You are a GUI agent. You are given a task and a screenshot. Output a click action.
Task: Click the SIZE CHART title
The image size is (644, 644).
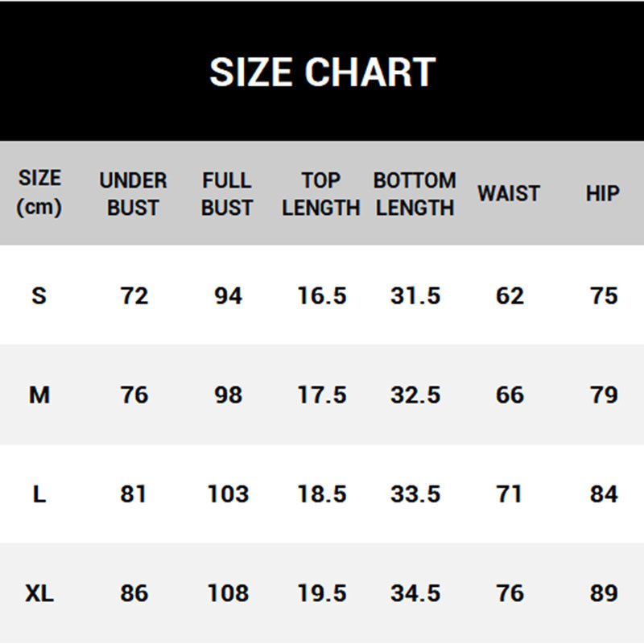323,72
